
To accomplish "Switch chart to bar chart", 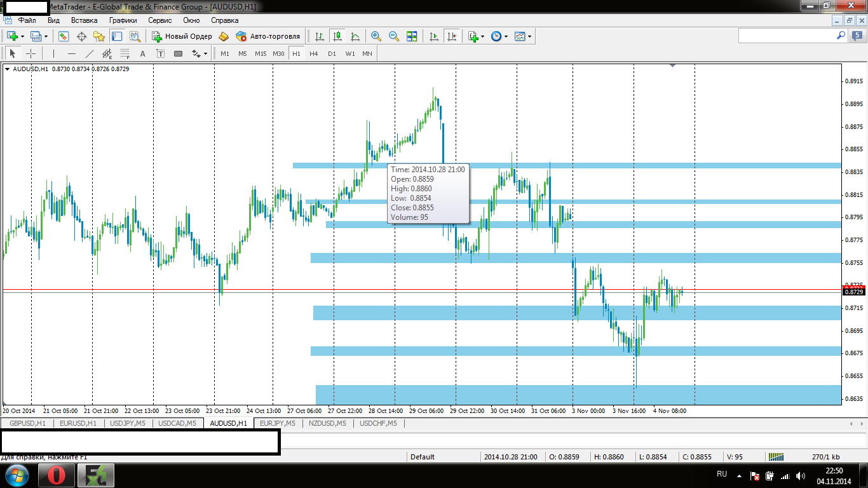I will (x=319, y=36).
